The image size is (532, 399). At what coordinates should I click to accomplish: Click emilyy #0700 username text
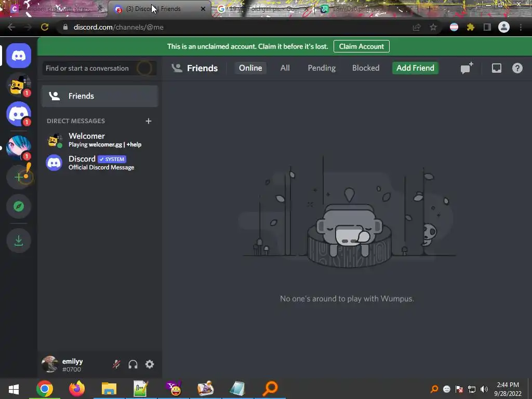point(72,365)
